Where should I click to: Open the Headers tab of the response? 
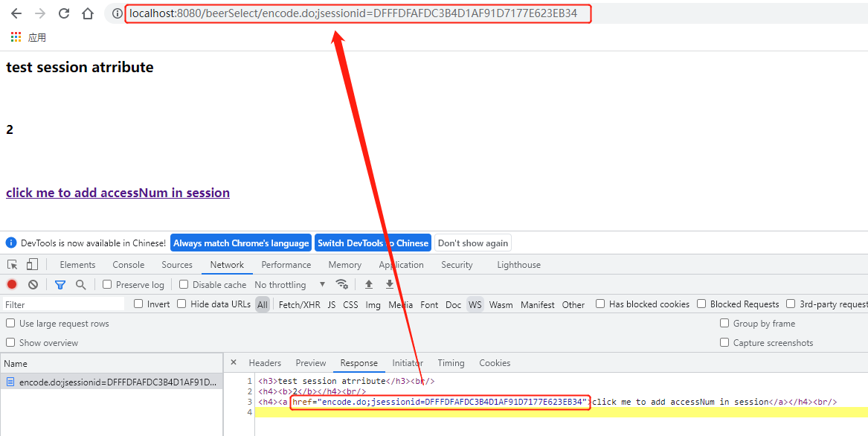[x=265, y=362]
